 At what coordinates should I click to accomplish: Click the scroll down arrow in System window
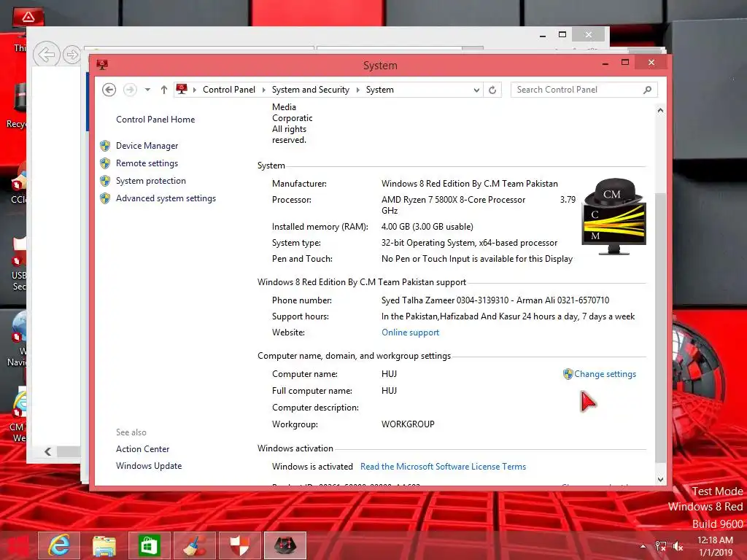(x=660, y=479)
